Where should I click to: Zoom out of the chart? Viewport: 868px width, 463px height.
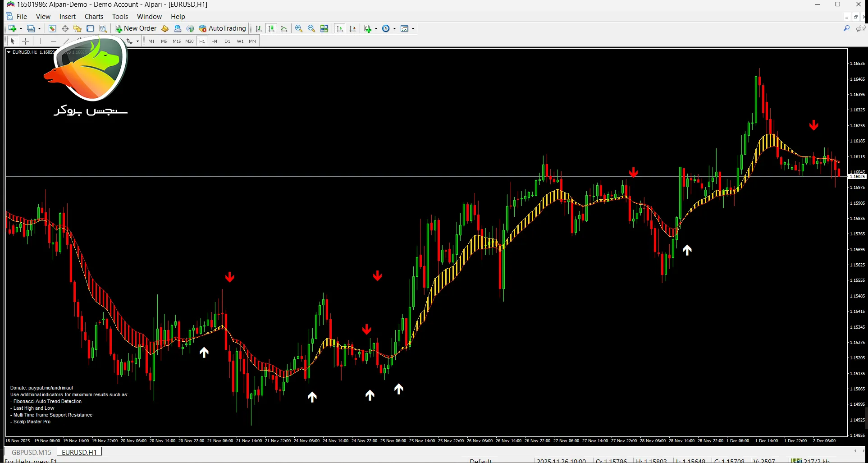(311, 28)
